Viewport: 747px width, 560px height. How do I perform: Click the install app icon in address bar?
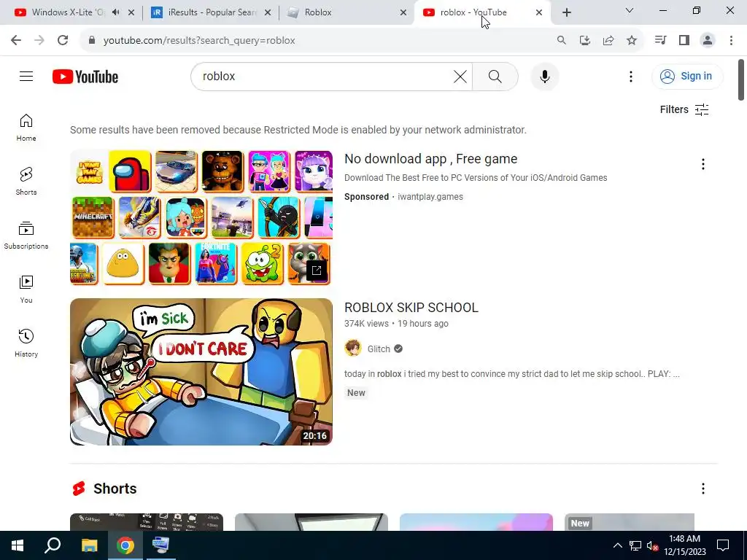[x=585, y=41]
